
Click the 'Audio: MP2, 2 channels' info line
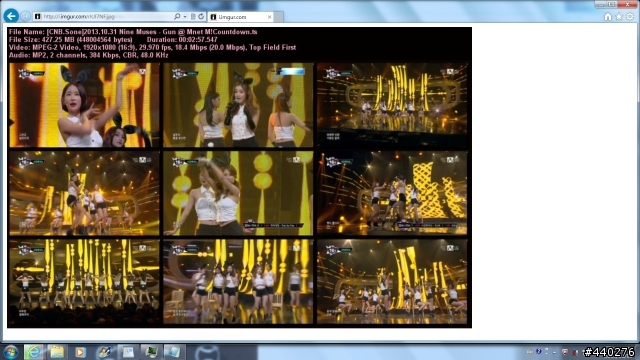(x=89, y=55)
